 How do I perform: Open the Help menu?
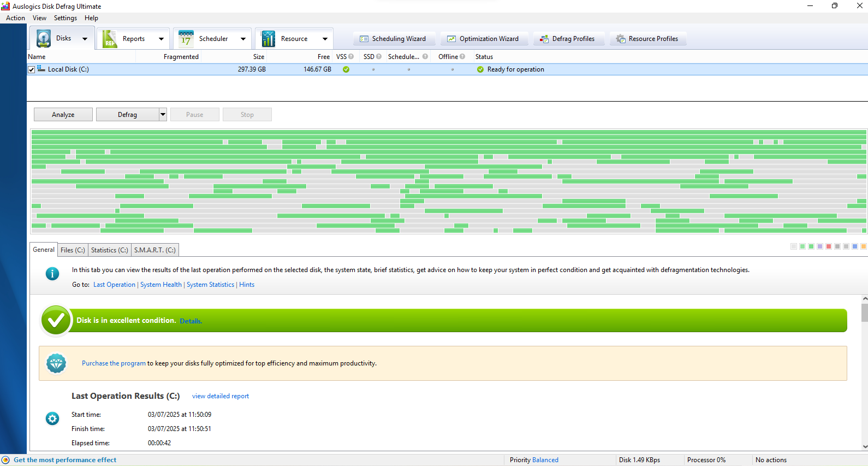[91, 18]
